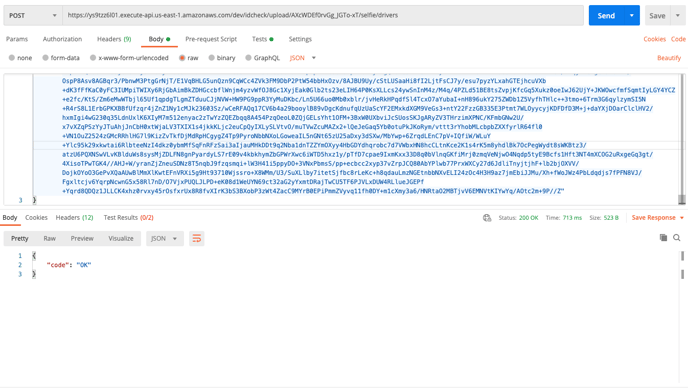Open the Cookies link at top right
Viewport: 688px width, 388px height.
(655, 39)
